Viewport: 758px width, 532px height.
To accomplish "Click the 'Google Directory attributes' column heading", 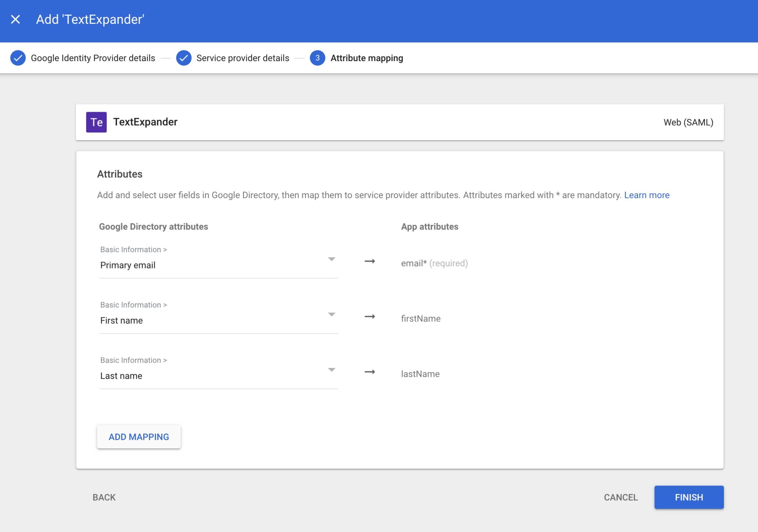I will pyautogui.click(x=154, y=227).
